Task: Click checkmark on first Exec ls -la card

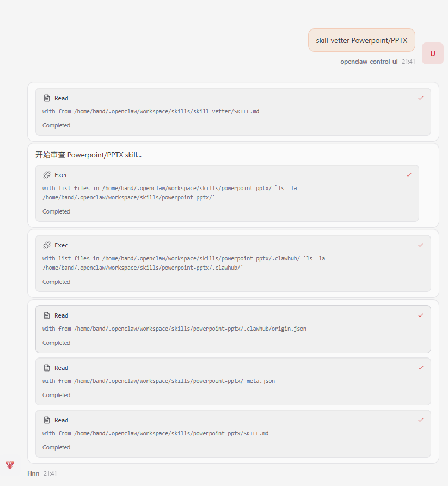Action: [x=409, y=175]
